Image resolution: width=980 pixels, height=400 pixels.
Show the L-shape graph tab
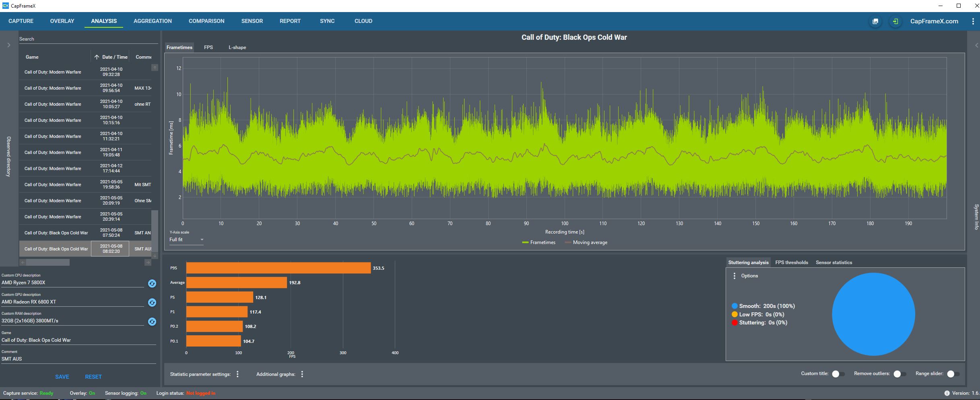pyautogui.click(x=237, y=47)
